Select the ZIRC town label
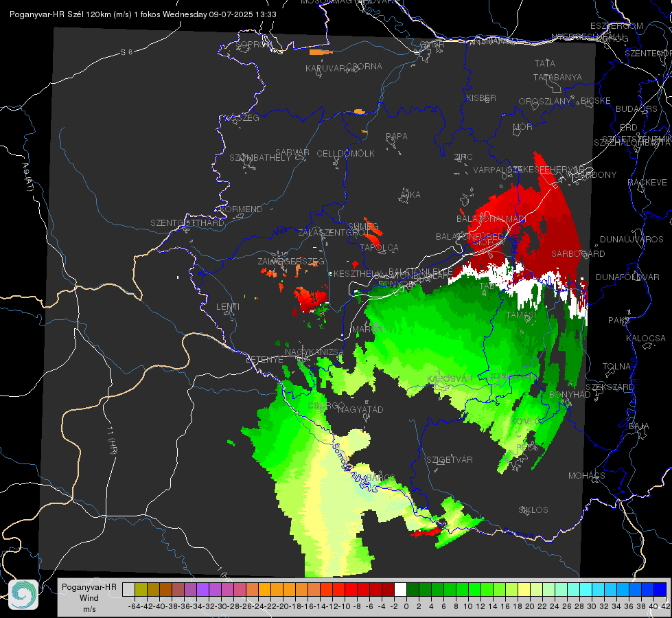Screen dimensions: 672x618 (x=463, y=157)
